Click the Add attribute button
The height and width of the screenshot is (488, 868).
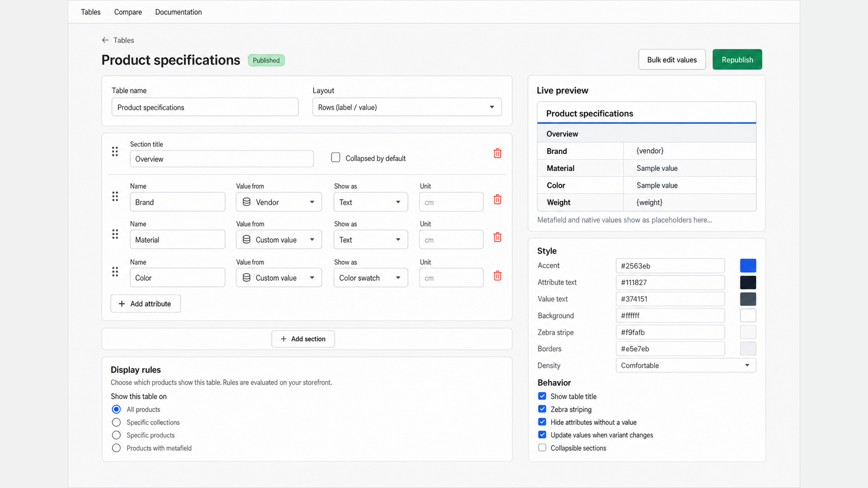tap(145, 304)
